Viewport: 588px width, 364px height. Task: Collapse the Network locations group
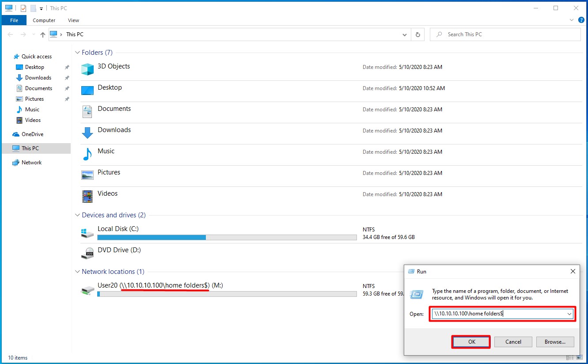tap(77, 272)
